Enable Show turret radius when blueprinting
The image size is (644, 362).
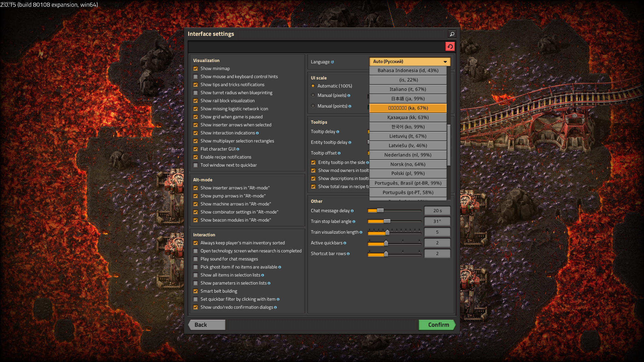(196, 93)
